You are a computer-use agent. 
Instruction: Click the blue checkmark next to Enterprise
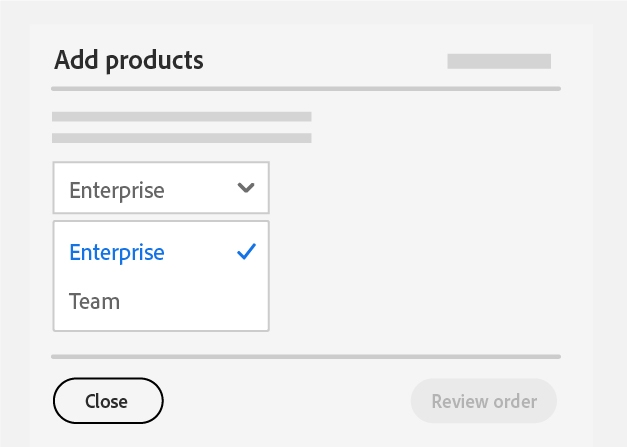tap(246, 252)
